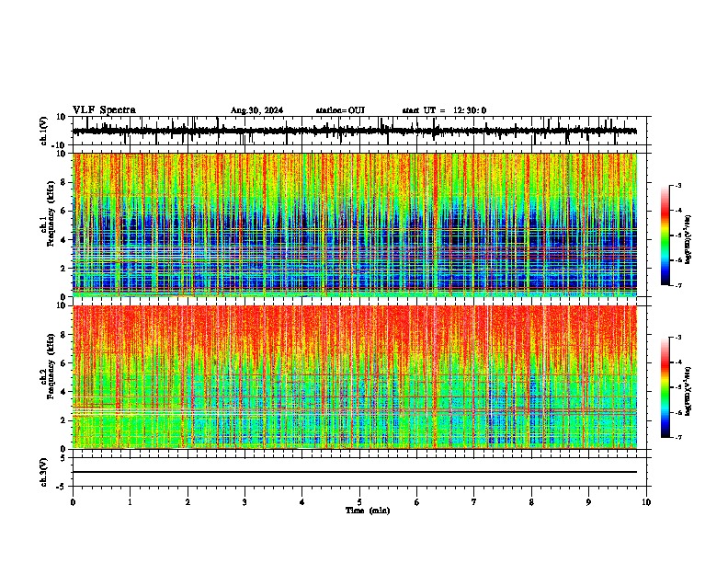Image resolution: width=728 pixels, height=563 pixels.
Task: Click the 8 kHz tick on ch.1 frequency axis
Action: pos(63,182)
